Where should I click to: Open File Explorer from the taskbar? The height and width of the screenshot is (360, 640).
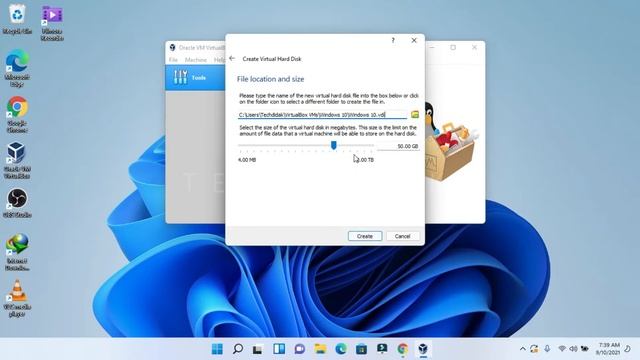320,349
